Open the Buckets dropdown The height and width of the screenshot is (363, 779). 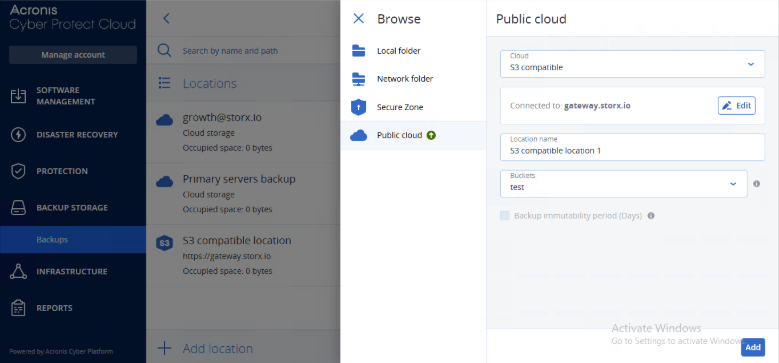tap(623, 184)
